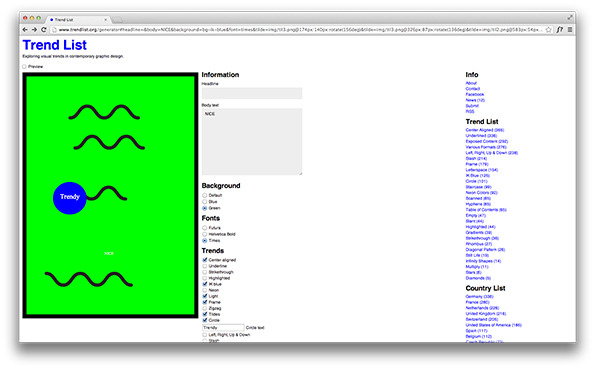
Task: Go back in the browser
Action: pyautogui.click(x=25, y=30)
